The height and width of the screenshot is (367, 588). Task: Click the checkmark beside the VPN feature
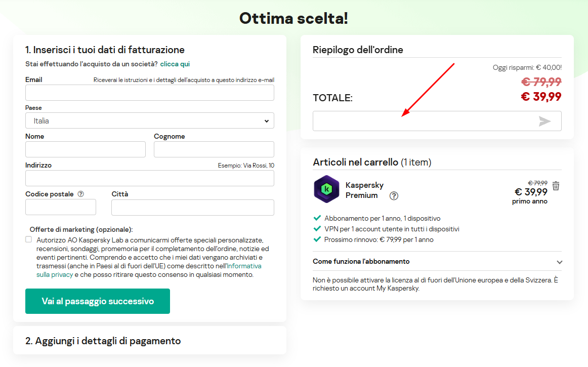click(x=317, y=229)
